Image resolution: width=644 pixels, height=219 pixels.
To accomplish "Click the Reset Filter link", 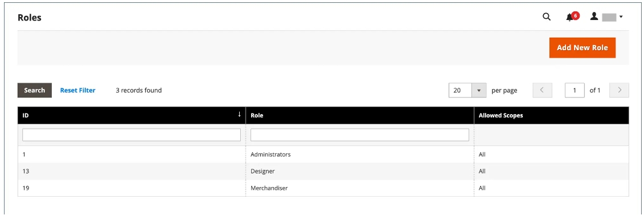I will tap(77, 90).
